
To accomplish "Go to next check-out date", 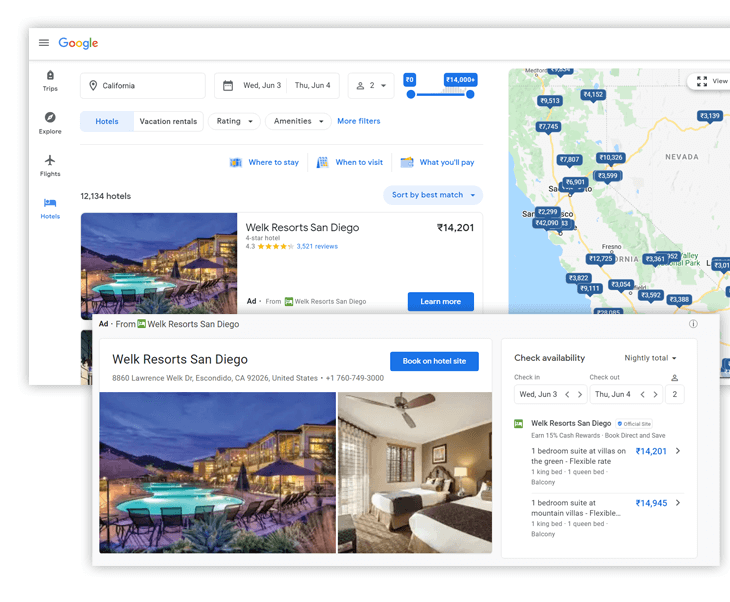I will point(655,394).
